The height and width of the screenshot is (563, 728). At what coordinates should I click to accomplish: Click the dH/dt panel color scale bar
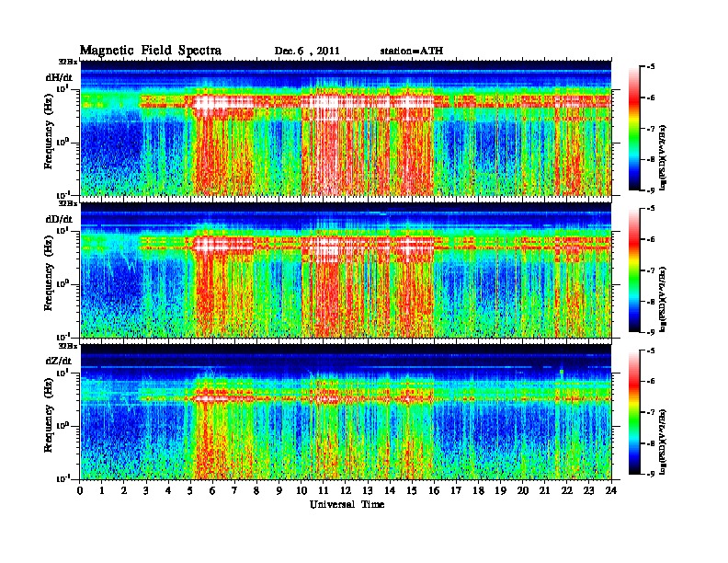pos(634,128)
